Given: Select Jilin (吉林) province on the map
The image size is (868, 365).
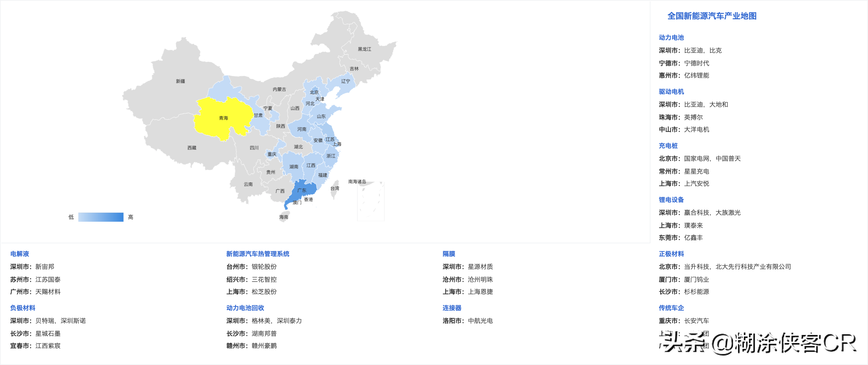Looking at the screenshot, I should [354, 69].
